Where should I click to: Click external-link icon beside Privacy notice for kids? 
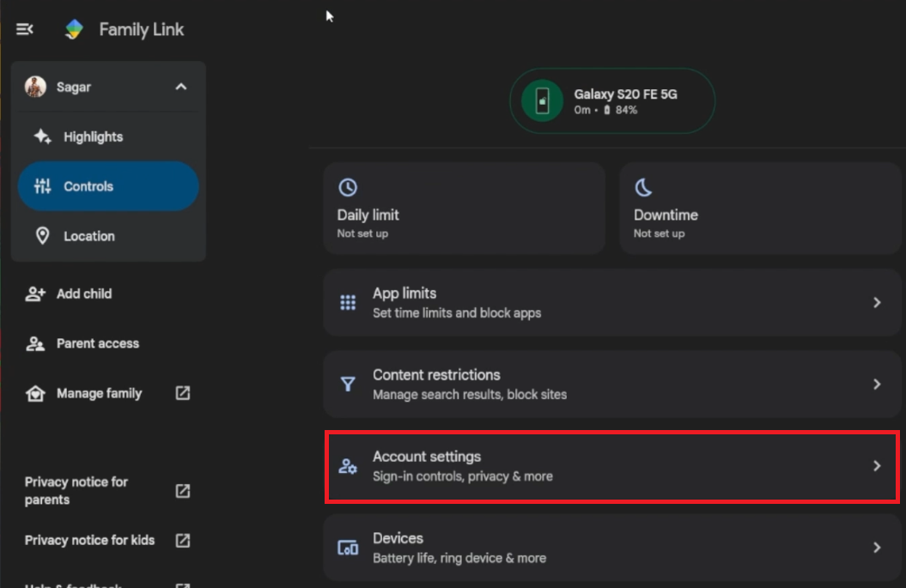pos(183,540)
